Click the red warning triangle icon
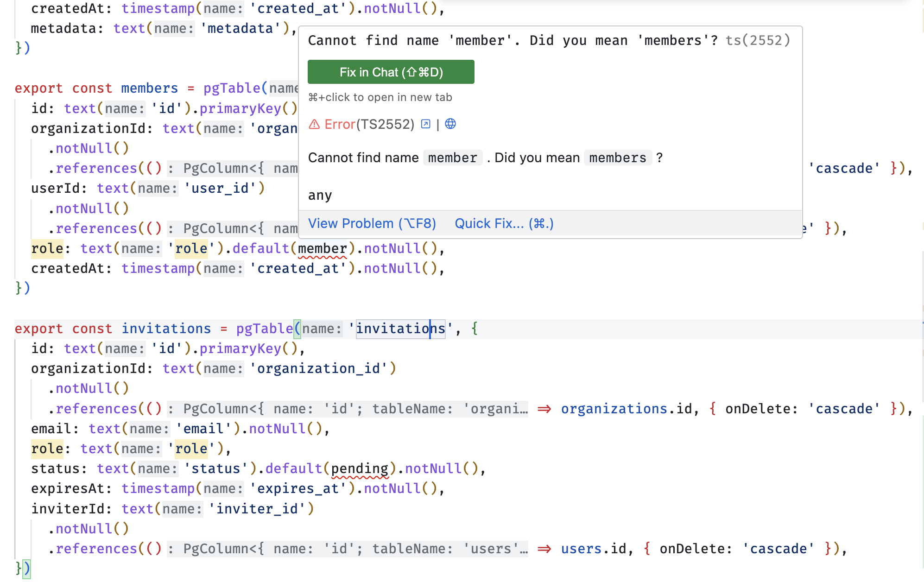This screenshot has width=924, height=582. tap(314, 124)
